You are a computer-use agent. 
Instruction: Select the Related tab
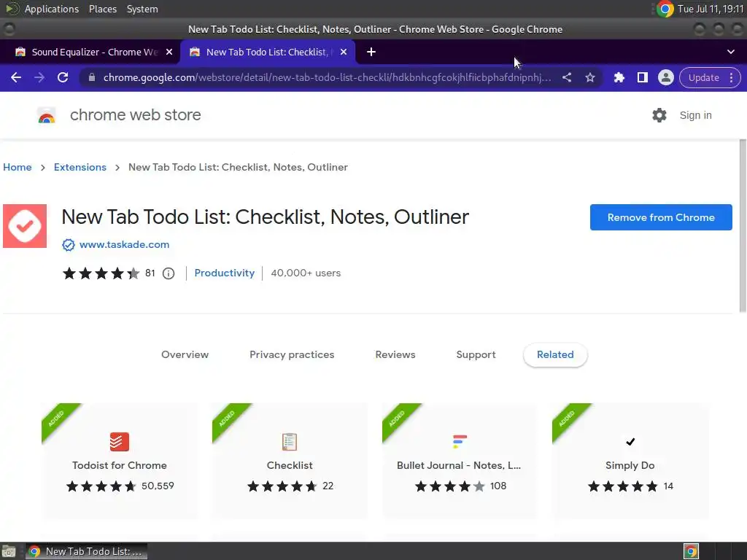click(555, 355)
